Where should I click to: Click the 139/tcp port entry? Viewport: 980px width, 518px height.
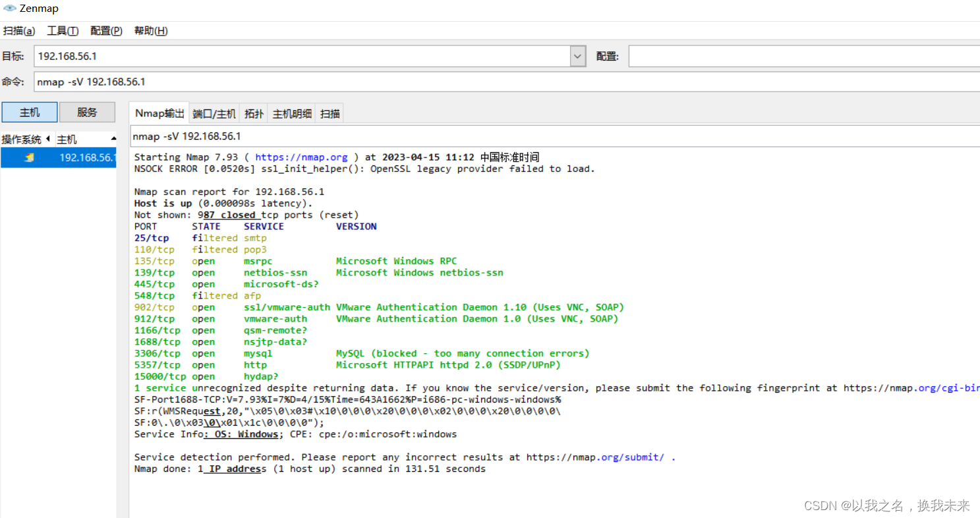pos(154,273)
